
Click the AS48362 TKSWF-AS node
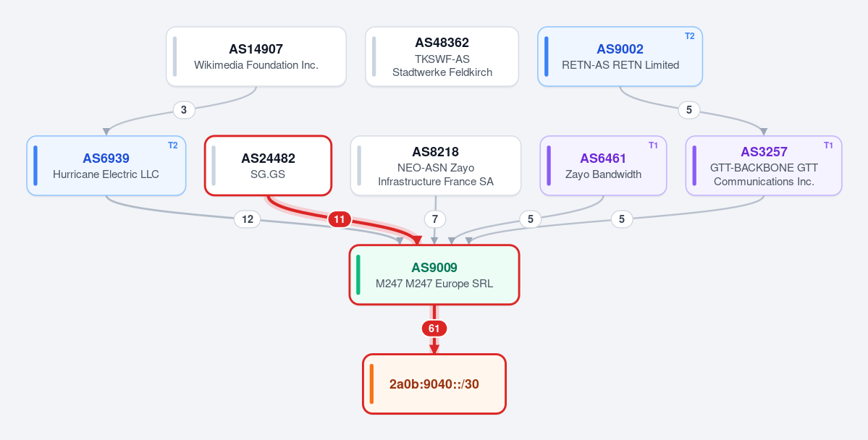[442, 56]
